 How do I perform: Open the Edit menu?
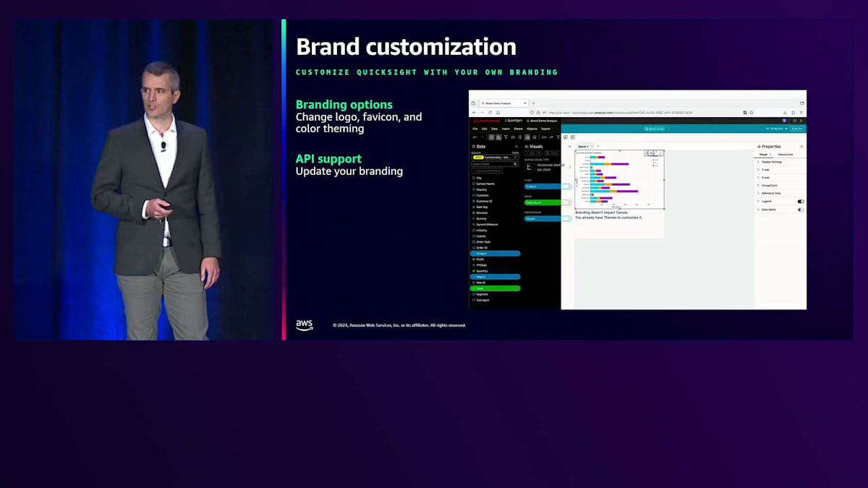point(484,129)
